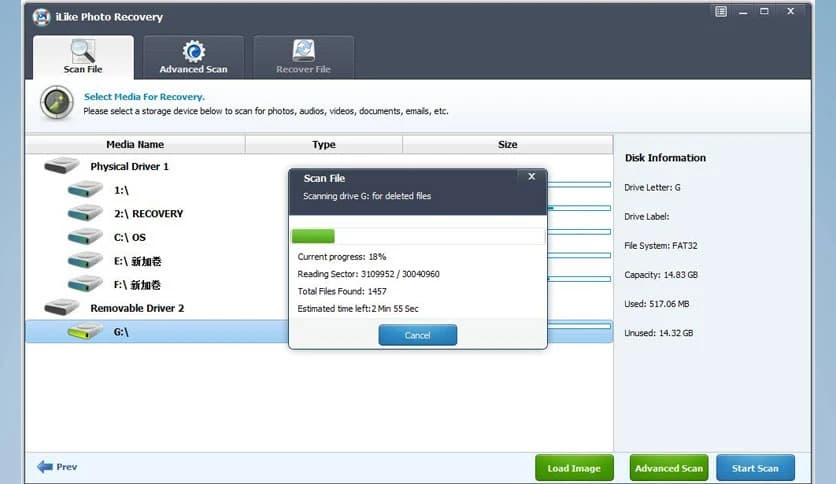836x484 pixels.
Task: Go back with the Prev link
Action: pos(67,467)
